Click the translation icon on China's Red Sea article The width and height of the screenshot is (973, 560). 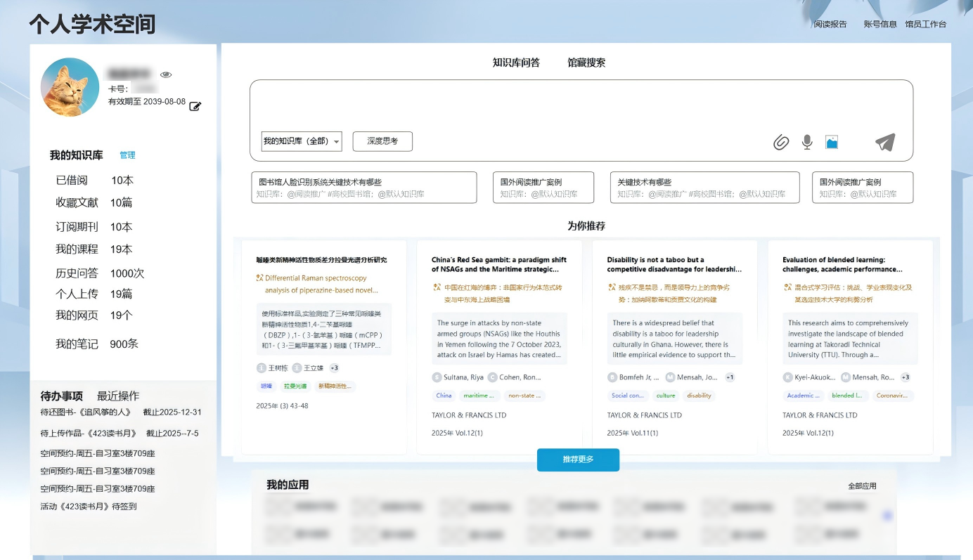click(x=438, y=286)
